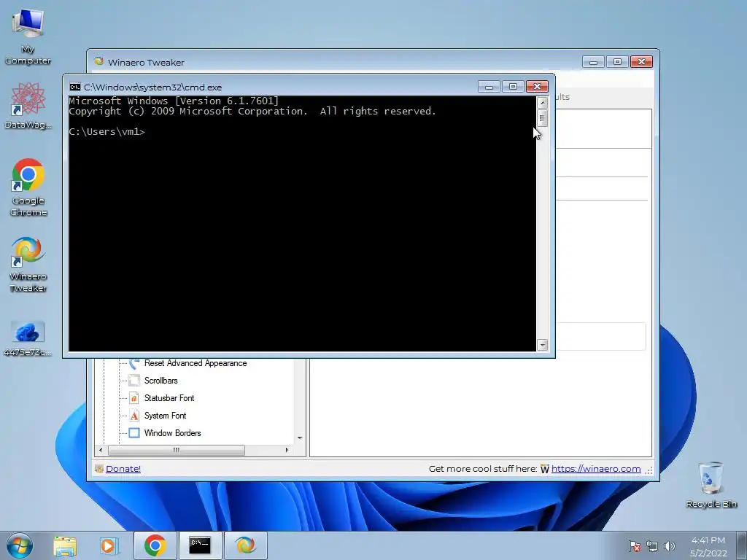Click the command prompt line C:\Users\vm1>
The width and height of the screenshot is (747, 560).
107,132
